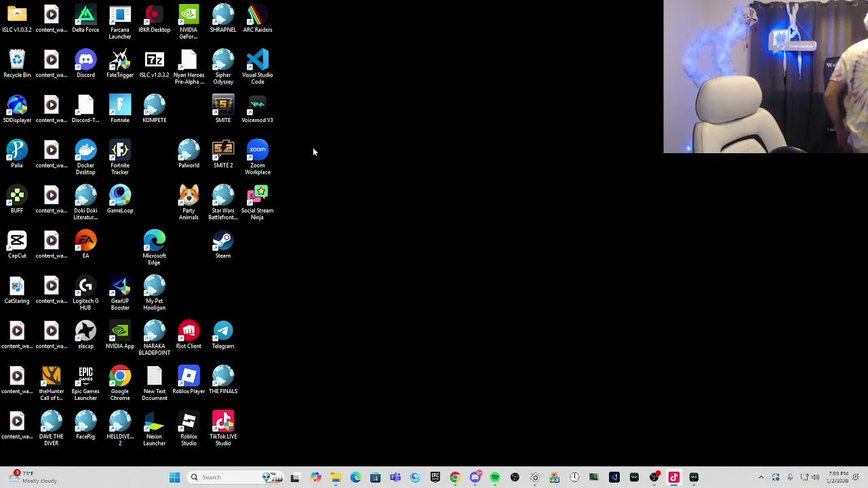Screen dimensions: 868x488
Task: Select the New Text Document file
Action: coord(154,384)
